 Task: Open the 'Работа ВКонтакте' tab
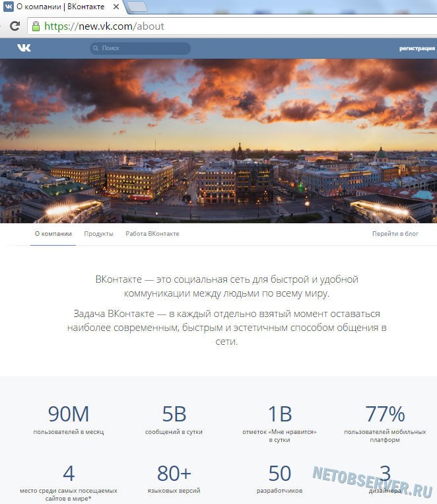point(152,234)
